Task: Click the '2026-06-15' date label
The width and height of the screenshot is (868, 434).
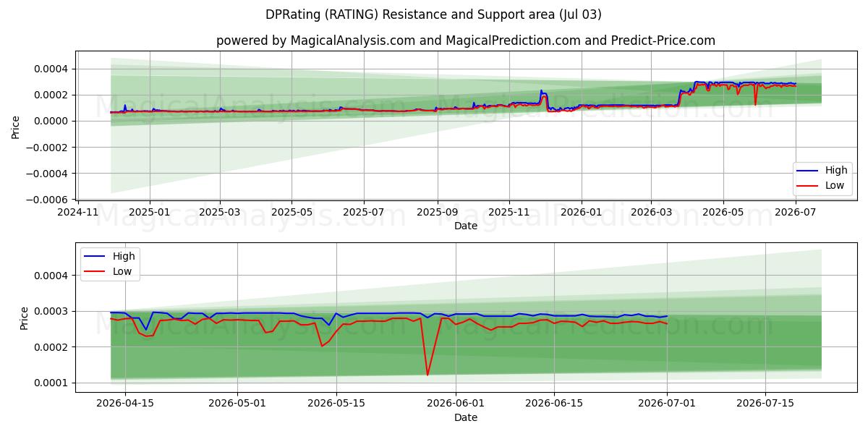Action: pyautogui.click(x=554, y=404)
